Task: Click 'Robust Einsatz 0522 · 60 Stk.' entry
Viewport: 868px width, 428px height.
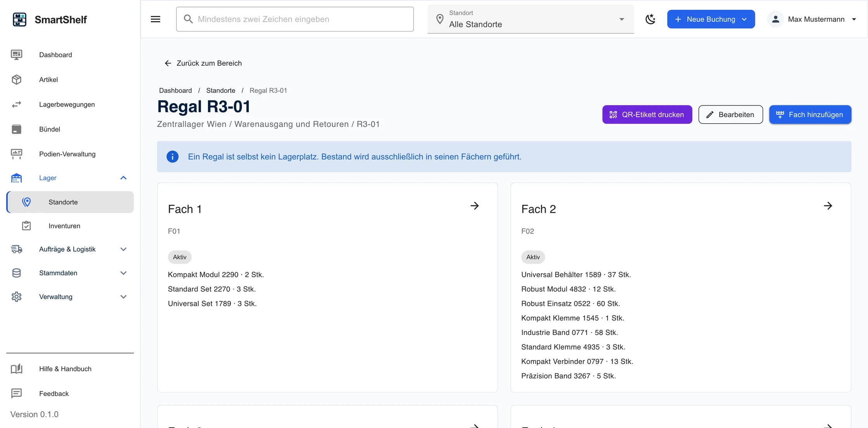Action: coord(570,304)
